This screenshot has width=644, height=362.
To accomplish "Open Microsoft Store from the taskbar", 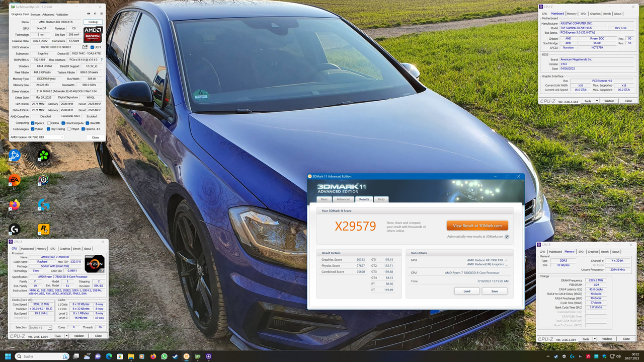I will 120,356.
